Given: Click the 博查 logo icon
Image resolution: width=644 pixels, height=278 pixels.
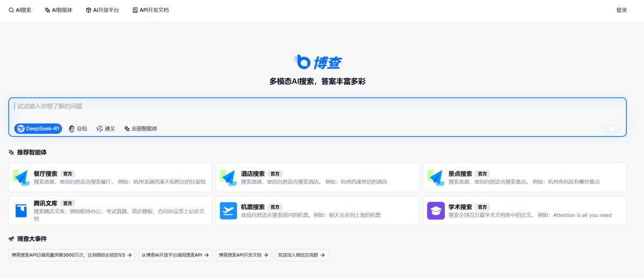Looking at the screenshot, I should (302, 62).
